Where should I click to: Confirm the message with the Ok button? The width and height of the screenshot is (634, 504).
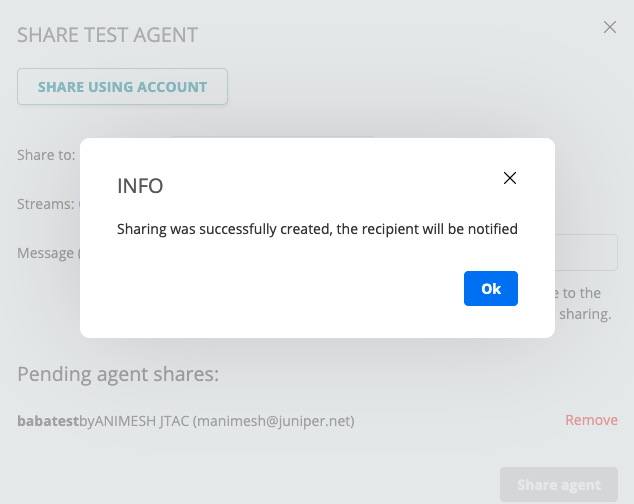(490, 288)
